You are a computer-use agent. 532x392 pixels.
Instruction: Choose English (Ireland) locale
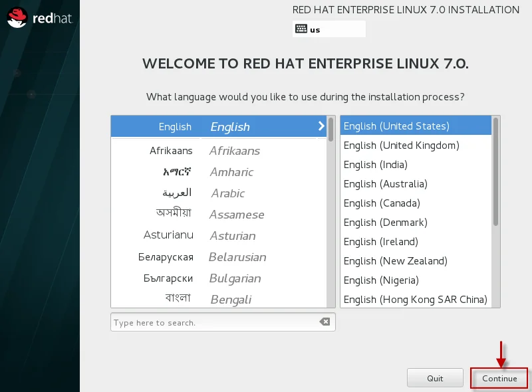pyautogui.click(x=416, y=242)
